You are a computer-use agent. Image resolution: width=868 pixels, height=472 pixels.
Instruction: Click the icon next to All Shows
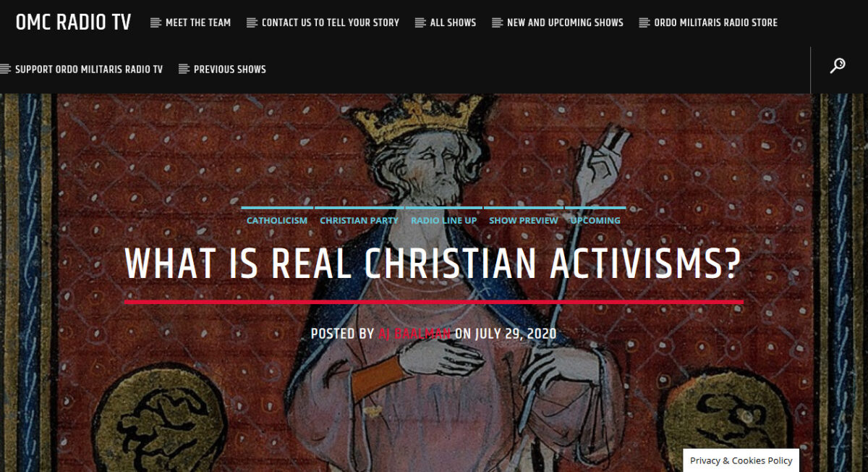[x=420, y=23]
